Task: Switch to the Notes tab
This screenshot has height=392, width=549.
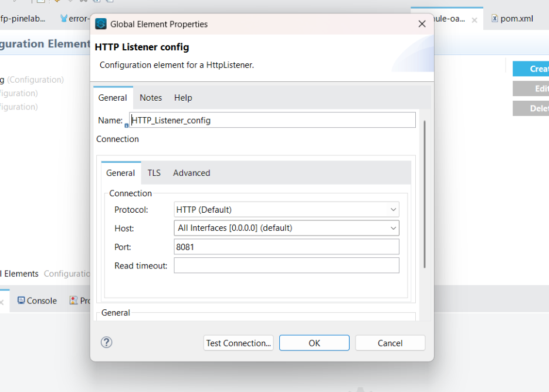Action: point(150,98)
